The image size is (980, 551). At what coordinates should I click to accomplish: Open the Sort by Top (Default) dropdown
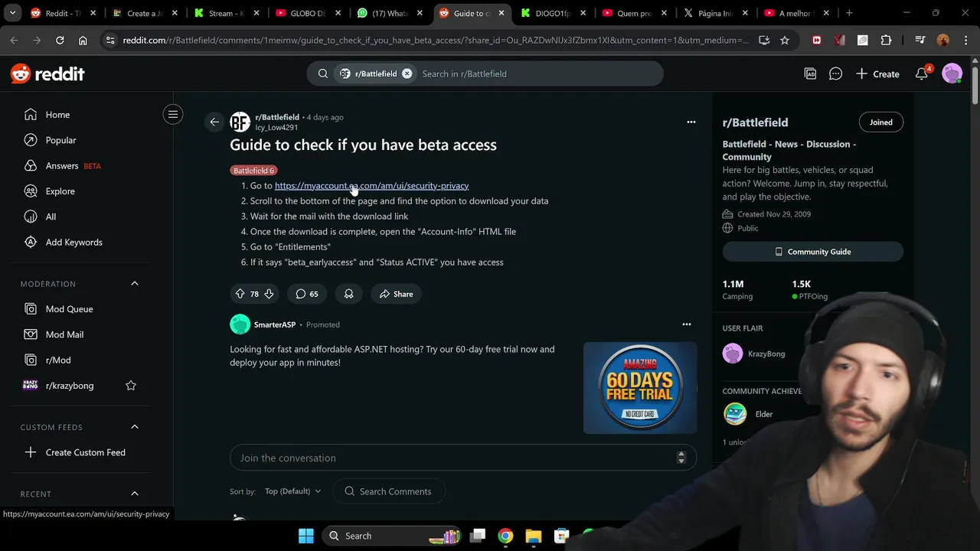[292, 491]
